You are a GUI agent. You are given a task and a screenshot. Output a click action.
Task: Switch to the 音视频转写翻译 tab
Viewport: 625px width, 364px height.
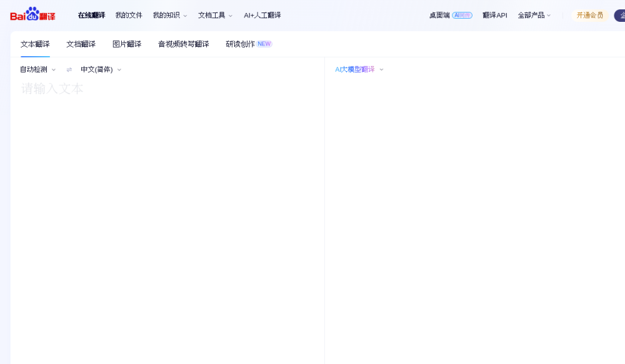[183, 44]
